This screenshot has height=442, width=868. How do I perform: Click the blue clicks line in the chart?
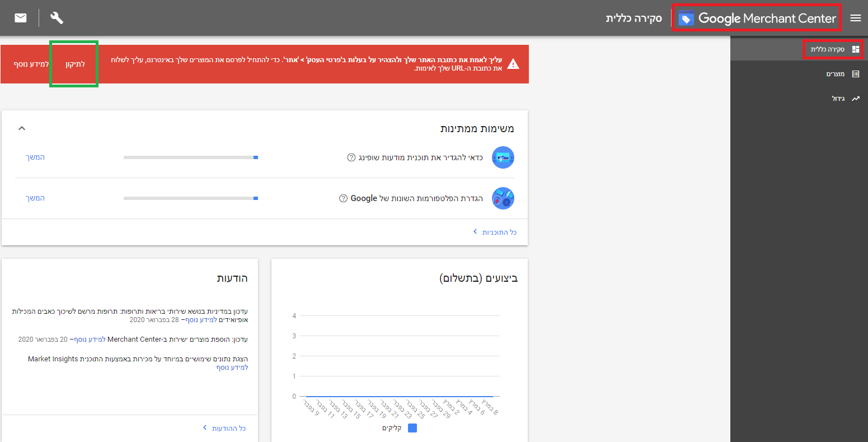[400, 397]
